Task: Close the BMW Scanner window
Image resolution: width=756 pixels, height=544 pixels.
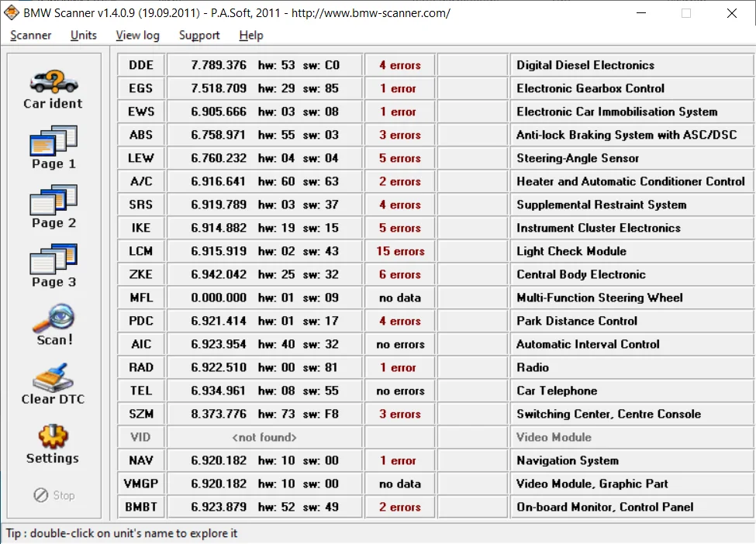Action: pyautogui.click(x=731, y=13)
